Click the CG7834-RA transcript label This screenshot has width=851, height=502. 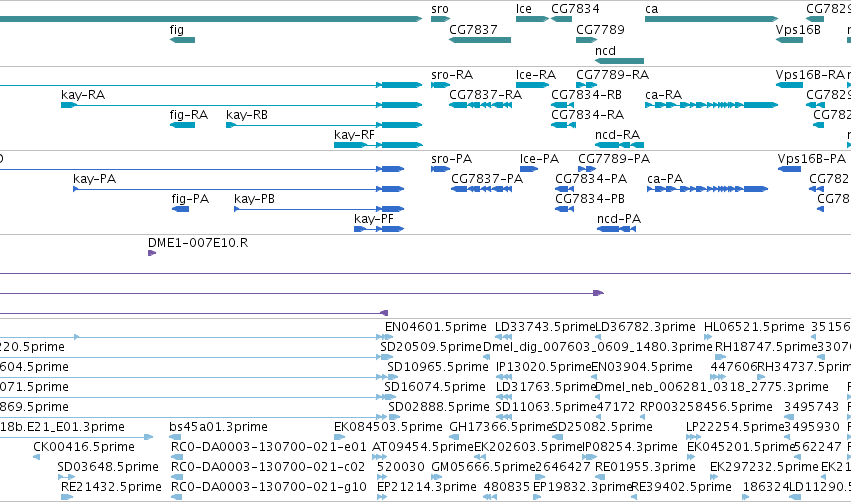(587, 115)
